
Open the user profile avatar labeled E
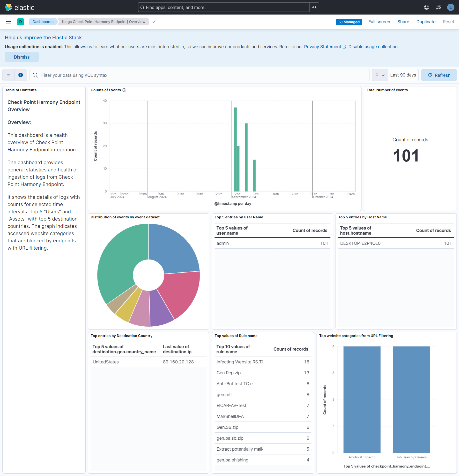point(451,7)
